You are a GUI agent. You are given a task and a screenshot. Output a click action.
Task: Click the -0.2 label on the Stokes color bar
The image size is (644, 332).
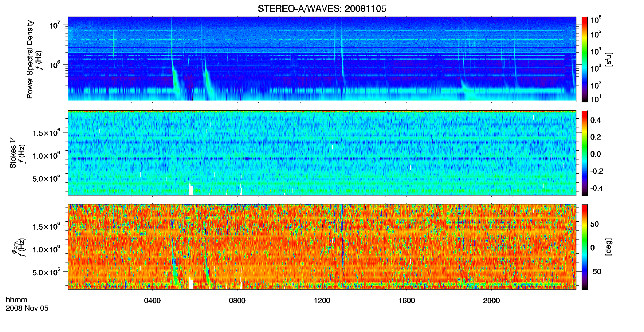[x=597, y=171]
